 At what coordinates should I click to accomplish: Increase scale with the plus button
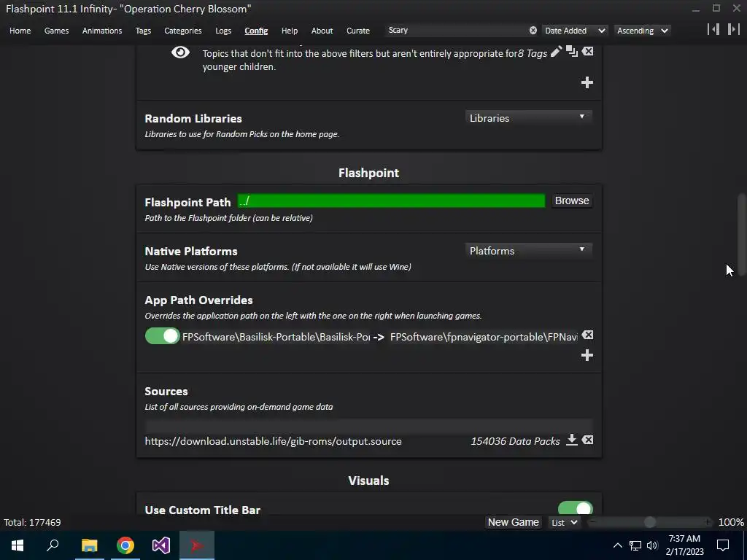pyautogui.click(x=708, y=522)
